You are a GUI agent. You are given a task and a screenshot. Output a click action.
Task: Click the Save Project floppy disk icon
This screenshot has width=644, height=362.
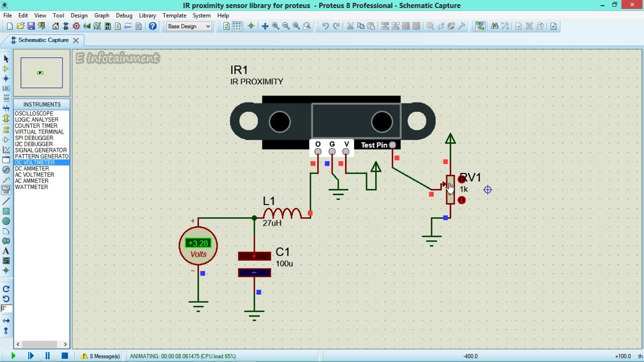coord(31,26)
